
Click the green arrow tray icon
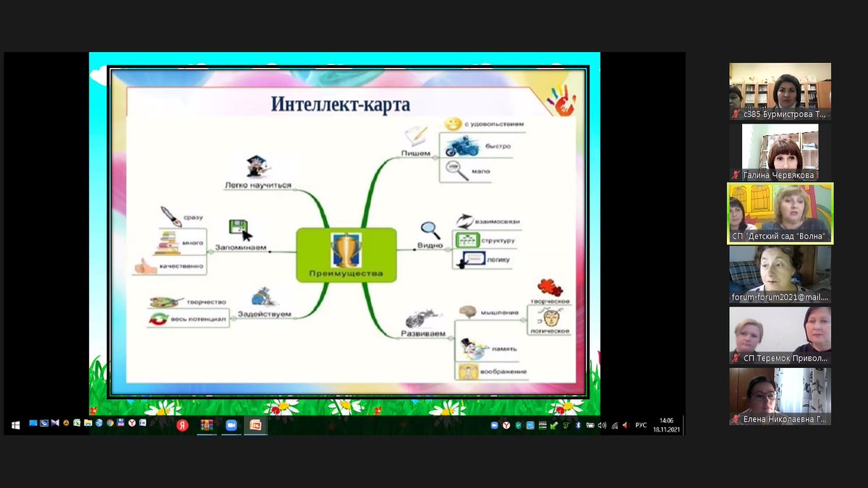click(554, 425)
